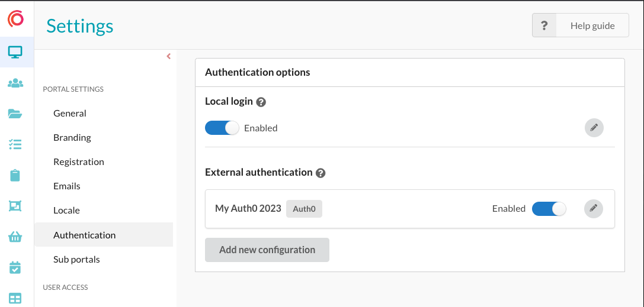Click the calendar check icon in the sidebar
The height and width of the screenshot is (307, 644).
coord(15,268)
